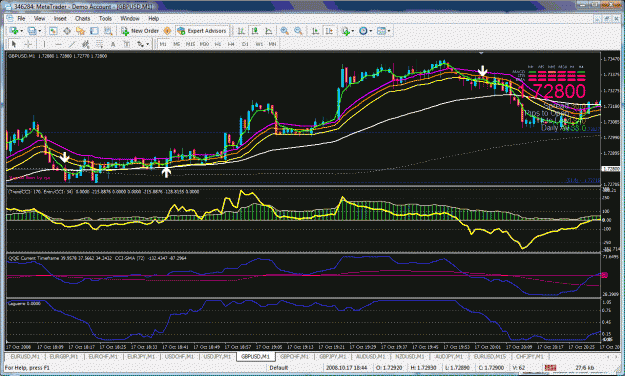The width and height of the screenshot is (625, 376).
Task: Switch to the H4 timeframe
Action: pos(231,44)
